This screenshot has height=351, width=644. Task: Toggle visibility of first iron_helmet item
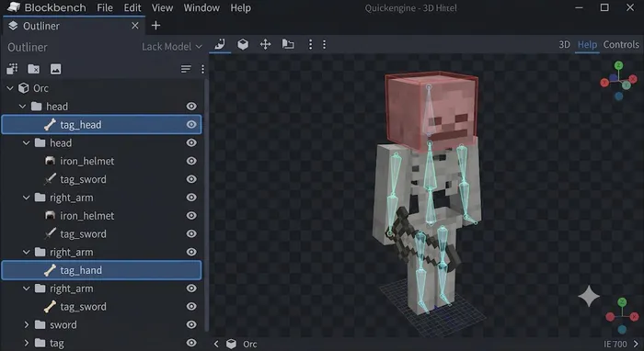191,161
